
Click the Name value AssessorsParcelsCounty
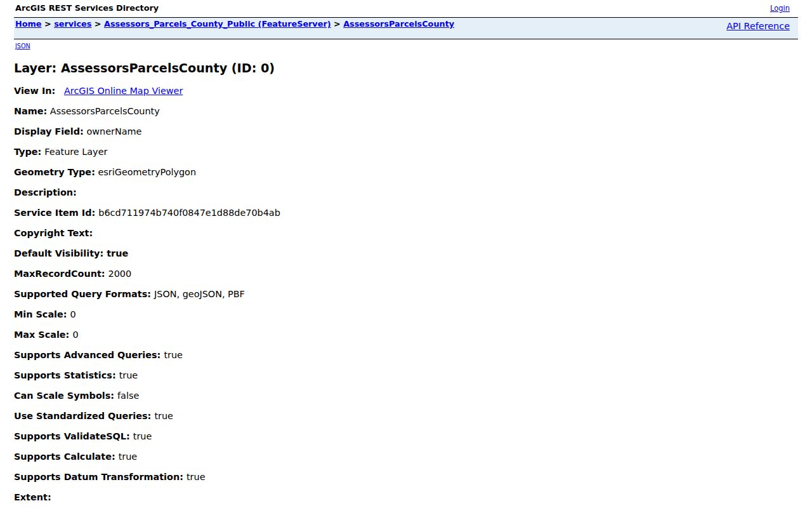tap(105, 111)
